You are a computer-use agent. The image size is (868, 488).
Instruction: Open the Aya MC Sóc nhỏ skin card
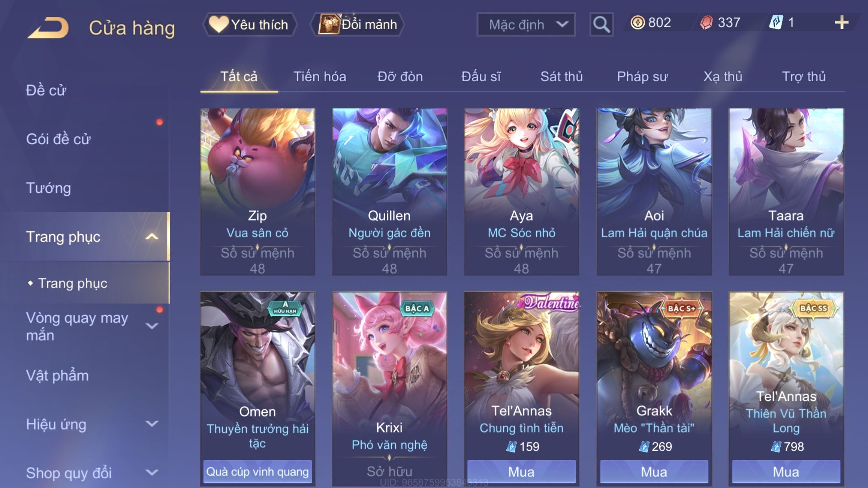(521, 192)
